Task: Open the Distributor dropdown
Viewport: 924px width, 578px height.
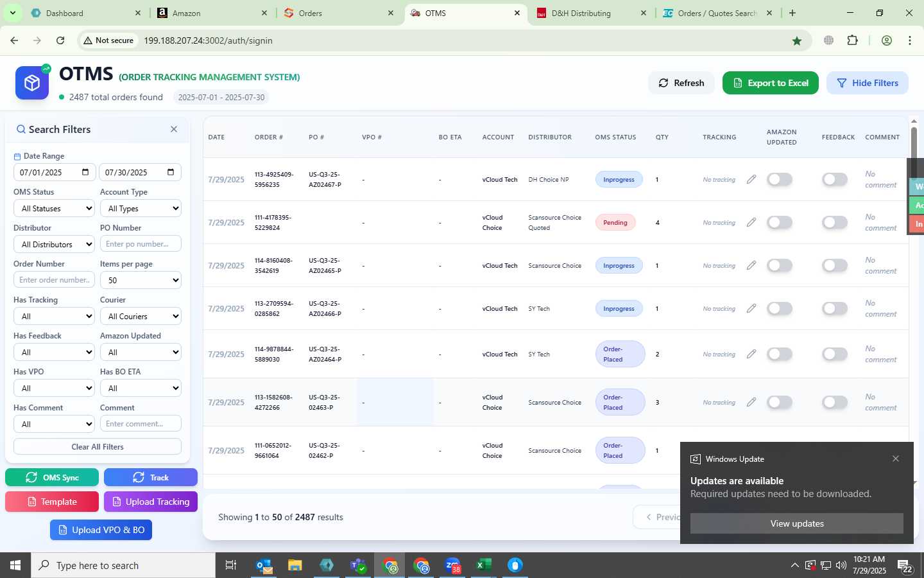Action: (54, 244)
